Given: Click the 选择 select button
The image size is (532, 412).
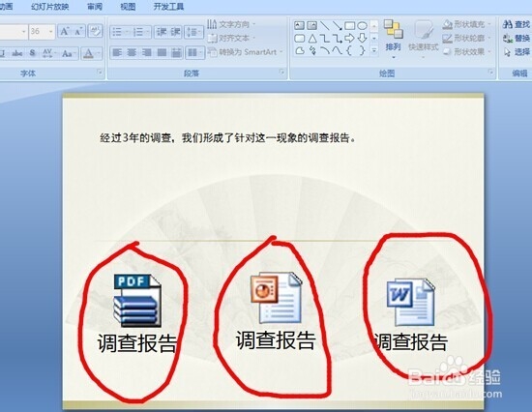Looking at the screenshot, I should 517,52.
